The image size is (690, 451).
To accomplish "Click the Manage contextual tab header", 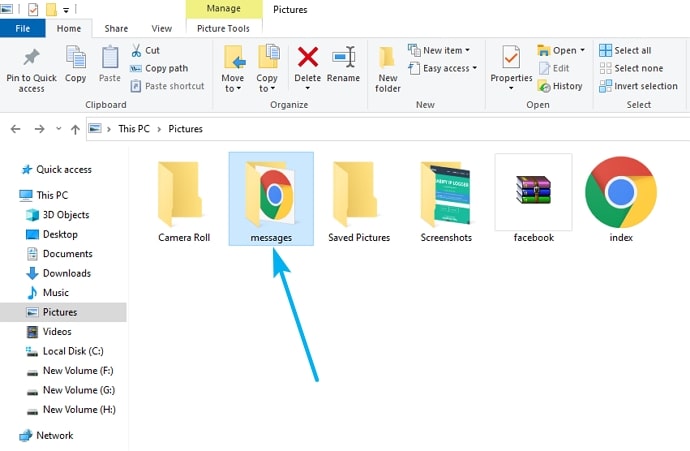I will 224,9.
